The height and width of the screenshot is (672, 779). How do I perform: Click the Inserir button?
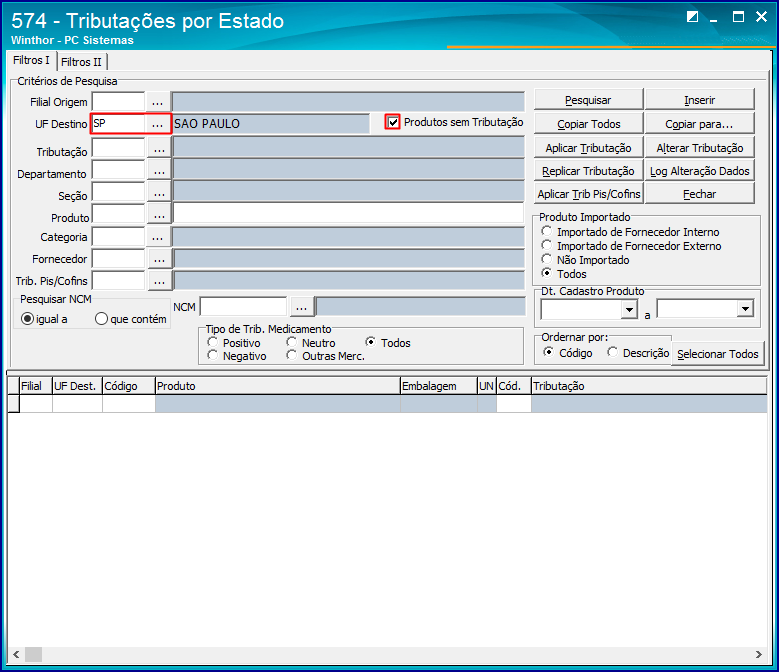[x=700, y=100]
